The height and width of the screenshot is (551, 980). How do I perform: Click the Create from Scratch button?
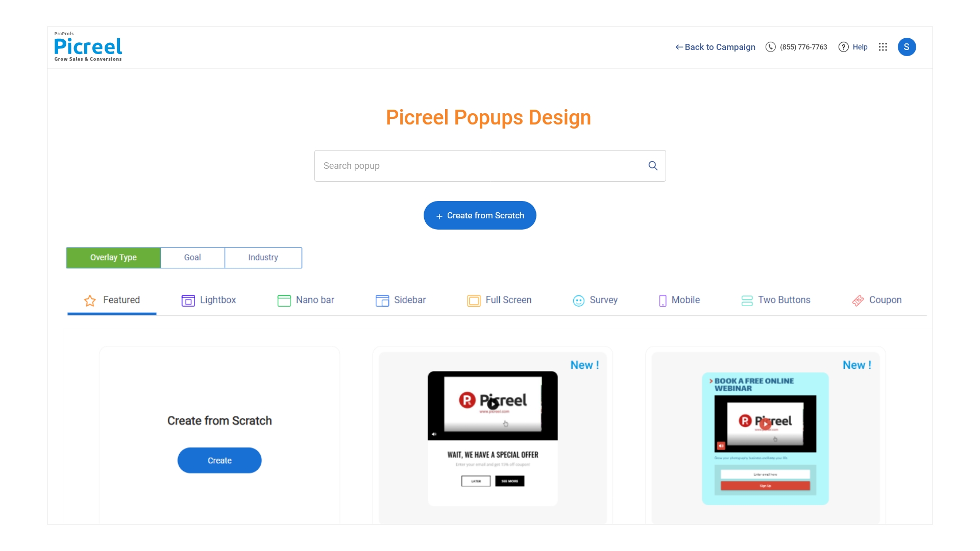[x=480, y=215]
